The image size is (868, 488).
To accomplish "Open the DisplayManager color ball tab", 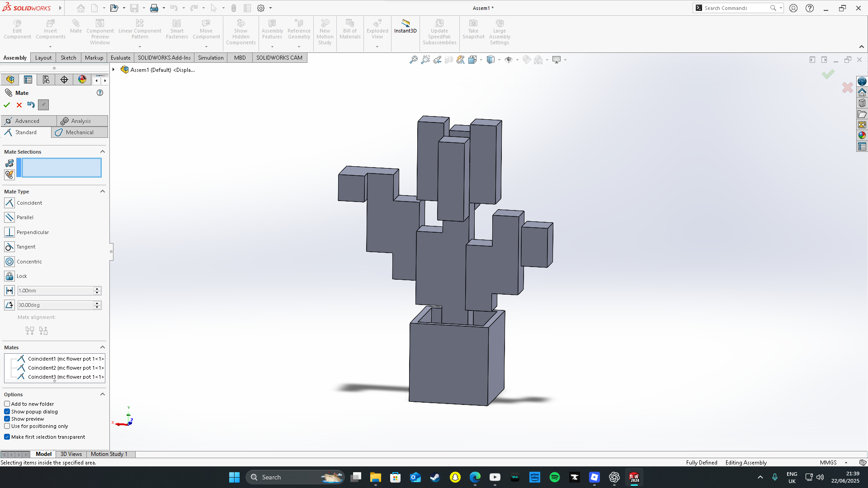I will (82, 80).
